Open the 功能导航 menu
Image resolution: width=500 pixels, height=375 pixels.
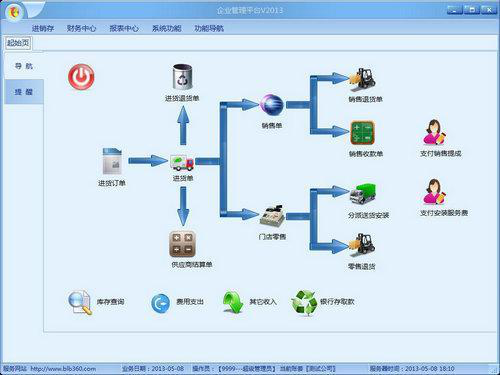(209, 29)
